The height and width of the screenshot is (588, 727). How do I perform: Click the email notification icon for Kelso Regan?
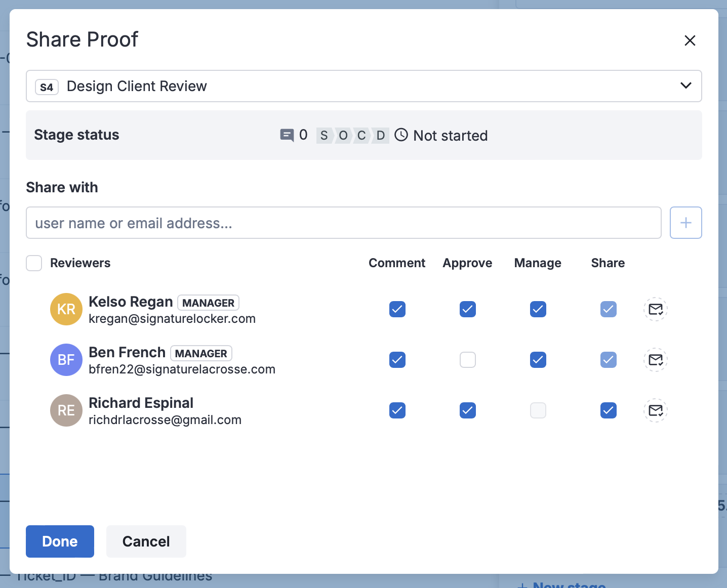(655, 309)
